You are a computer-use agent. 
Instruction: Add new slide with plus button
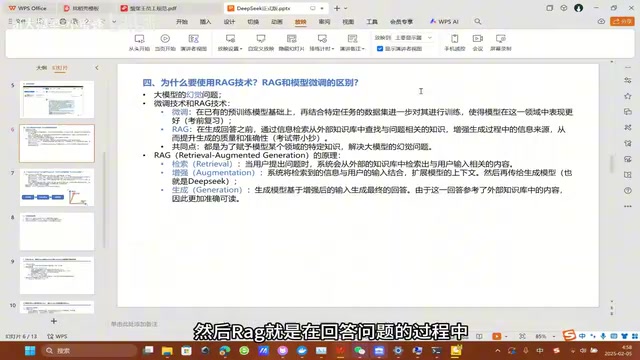(x=54, y=321)
